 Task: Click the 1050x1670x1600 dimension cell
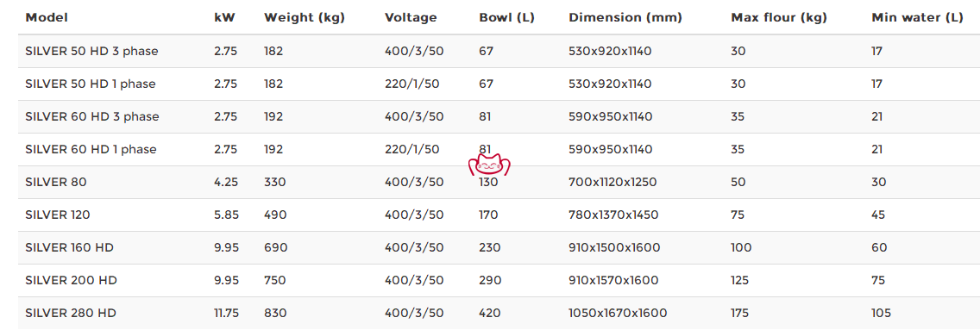(x=618, y=313)
